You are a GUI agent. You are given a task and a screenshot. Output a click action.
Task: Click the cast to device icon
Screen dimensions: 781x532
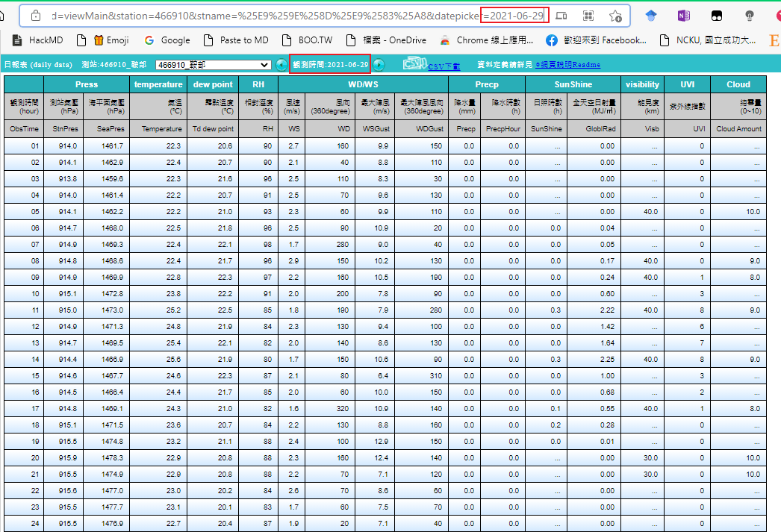[x=561, y=16]
